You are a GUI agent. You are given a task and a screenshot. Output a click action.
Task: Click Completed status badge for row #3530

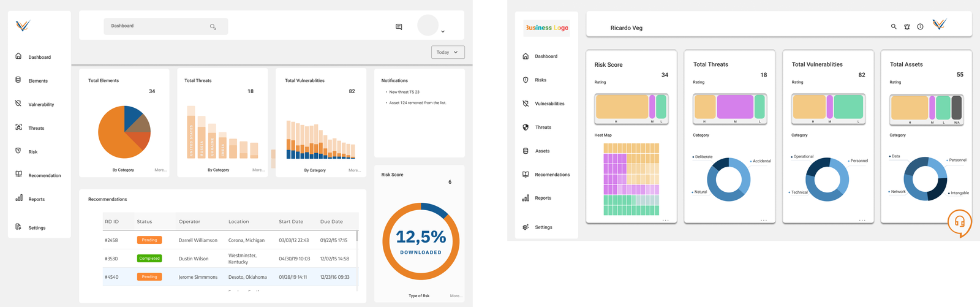click(149, 259)
